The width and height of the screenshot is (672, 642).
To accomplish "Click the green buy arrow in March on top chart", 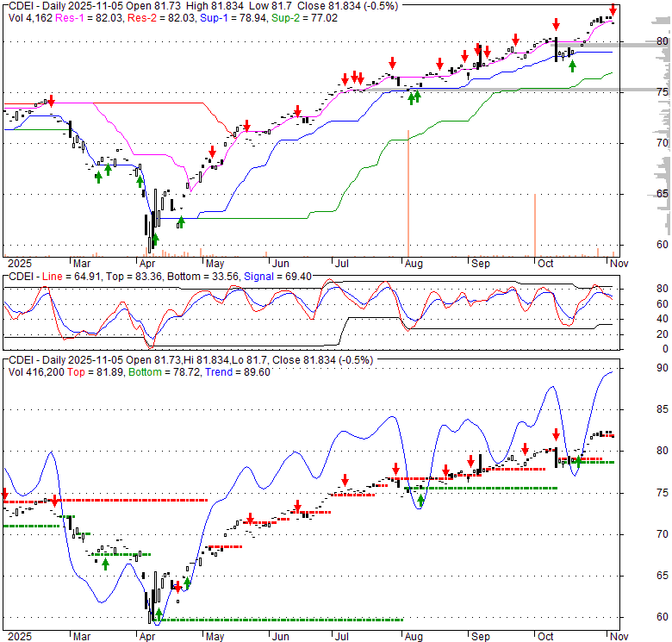I will coord(98,176).
